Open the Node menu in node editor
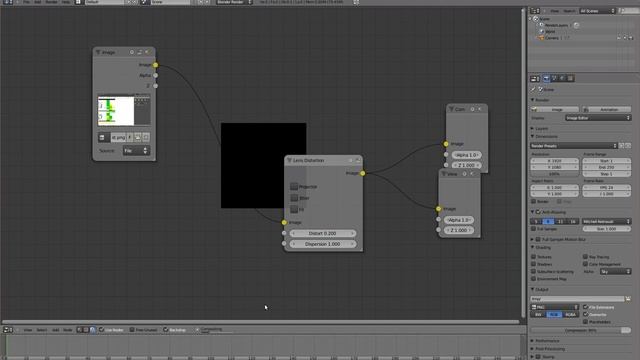The width and height of the screenshot is (640, 360). (x=68, y=330)
